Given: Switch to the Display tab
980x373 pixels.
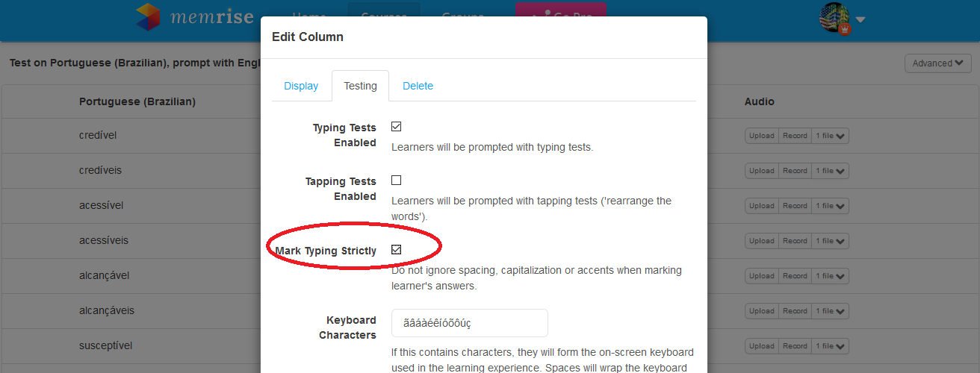Looking at the screenshot, I should click(301, 86).
